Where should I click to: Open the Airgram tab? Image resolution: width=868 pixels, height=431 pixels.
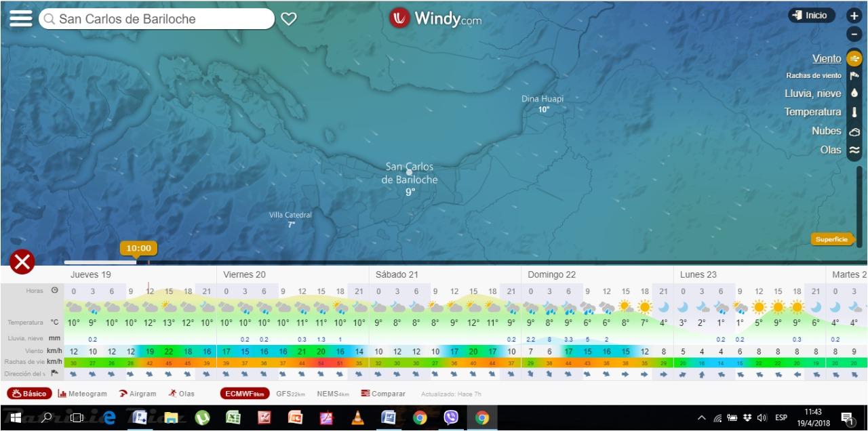139,393
